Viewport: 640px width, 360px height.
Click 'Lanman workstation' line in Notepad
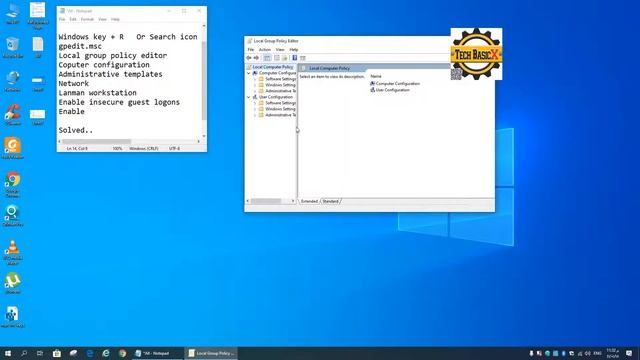98,93
